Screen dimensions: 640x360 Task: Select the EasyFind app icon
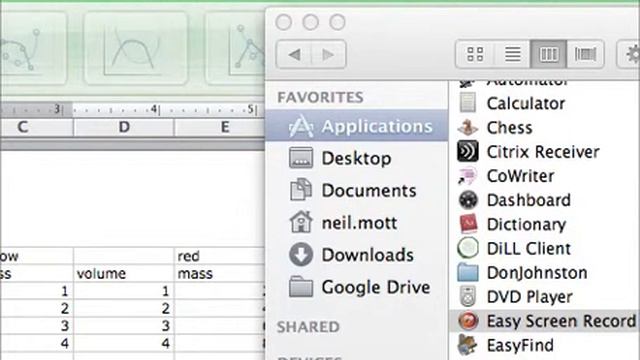(468, 345)
